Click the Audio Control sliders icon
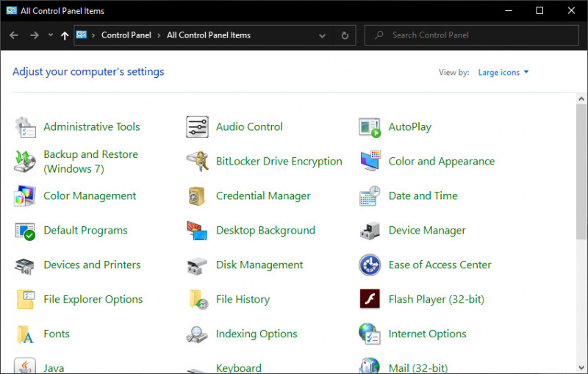 (197, 127)
